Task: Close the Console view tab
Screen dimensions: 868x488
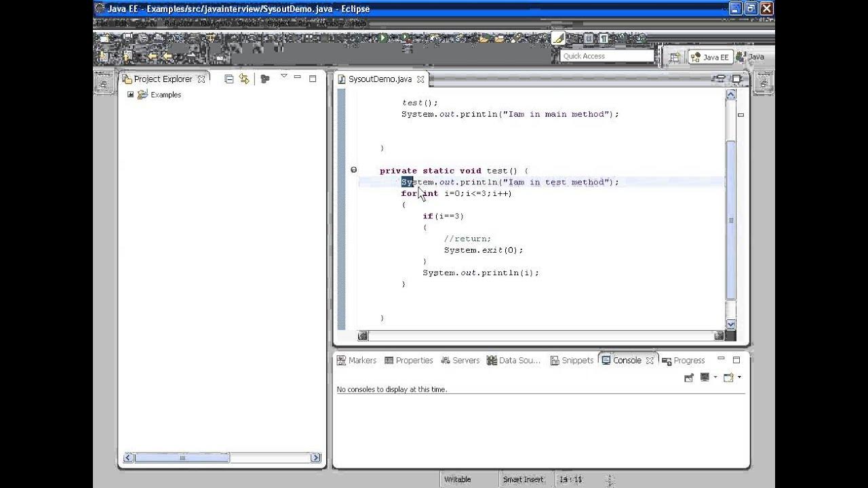Action: (650, 361)
